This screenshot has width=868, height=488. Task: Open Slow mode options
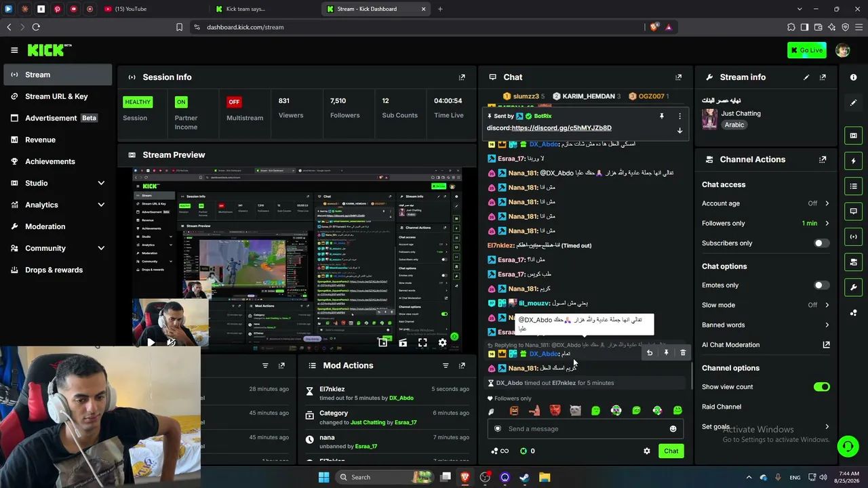(x=766, y=305)
